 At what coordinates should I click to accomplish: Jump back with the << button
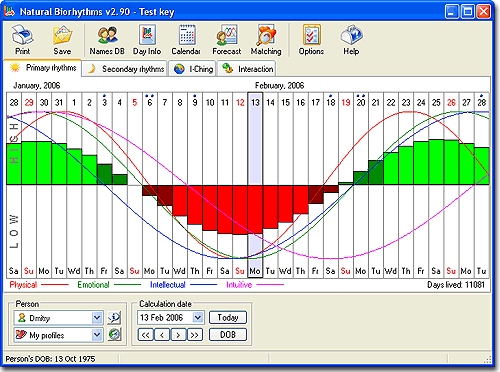pos(146,335)
